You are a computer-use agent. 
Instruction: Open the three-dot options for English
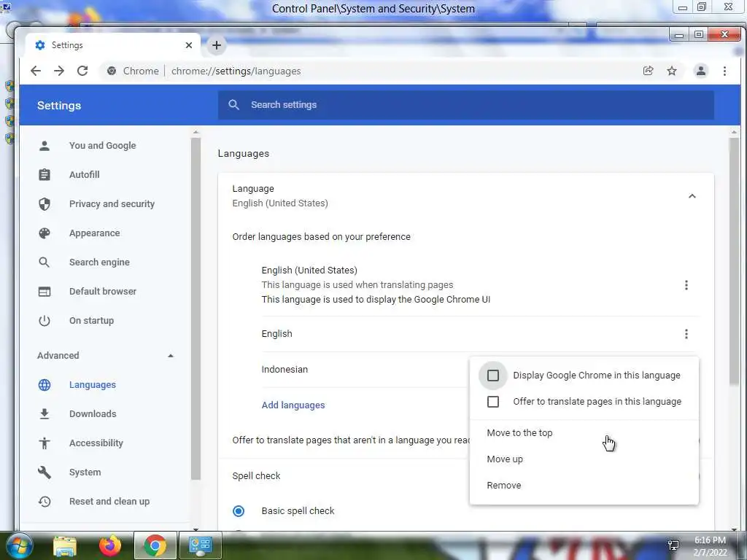686,334
